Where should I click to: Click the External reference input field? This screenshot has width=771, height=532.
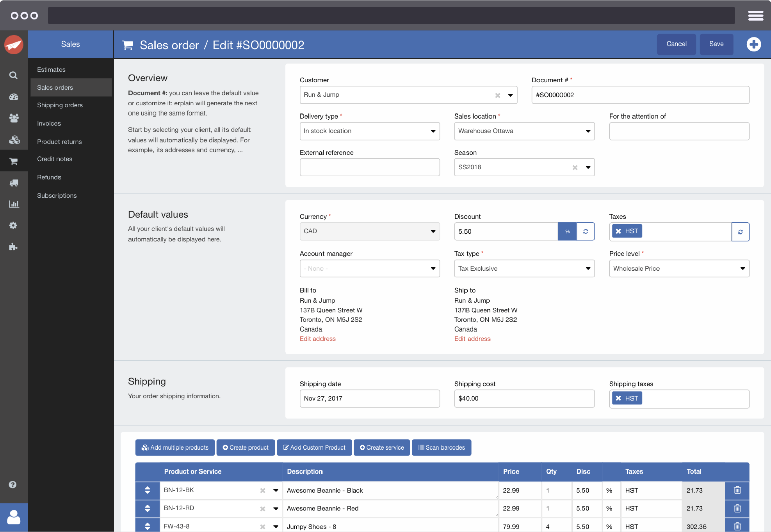(369, 167)
